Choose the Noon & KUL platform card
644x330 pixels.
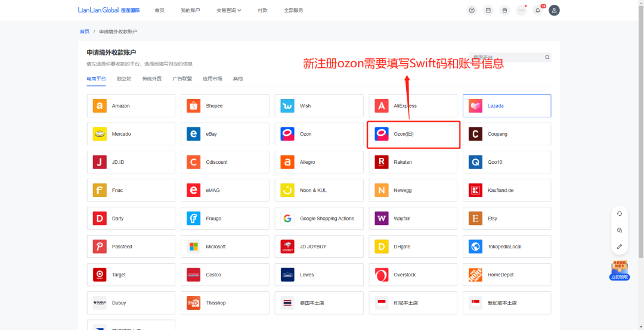click(x=319, y=190)
